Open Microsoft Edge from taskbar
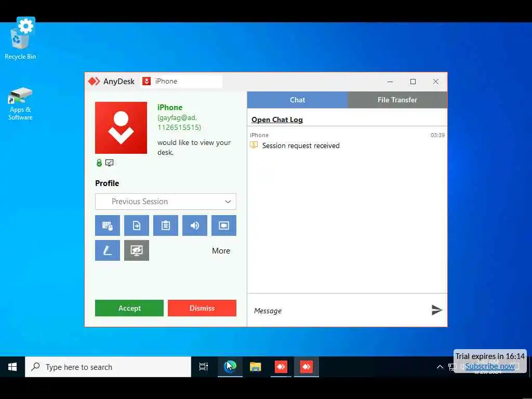 [230, 367]
